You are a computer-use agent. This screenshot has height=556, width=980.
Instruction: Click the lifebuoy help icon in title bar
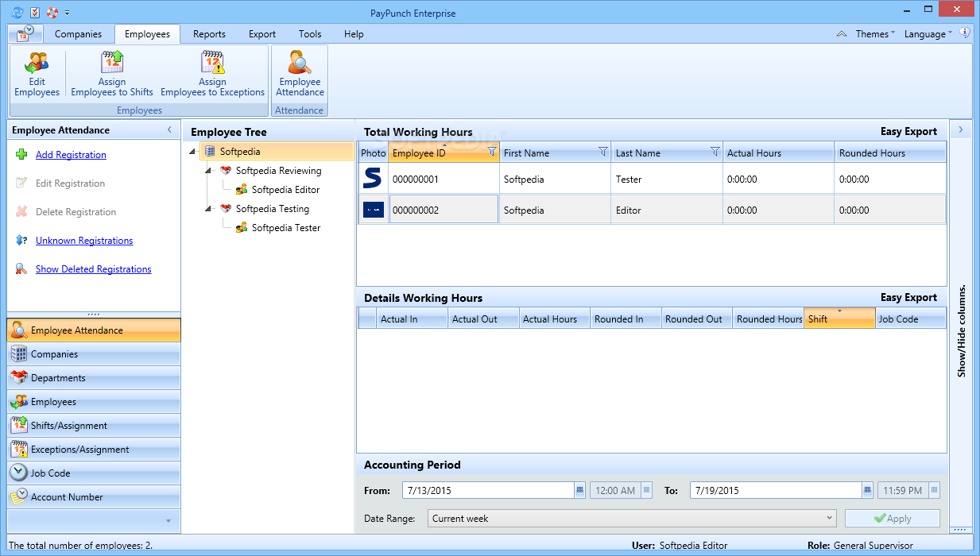[x=52, y=12]
